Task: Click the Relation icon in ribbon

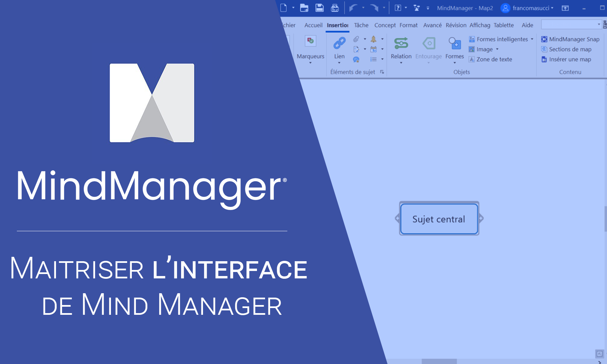Action: click(x=401, y=43)
